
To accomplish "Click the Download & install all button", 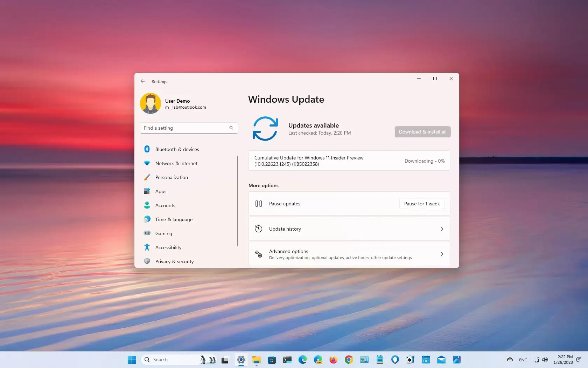I will click(x=422, y=132).
